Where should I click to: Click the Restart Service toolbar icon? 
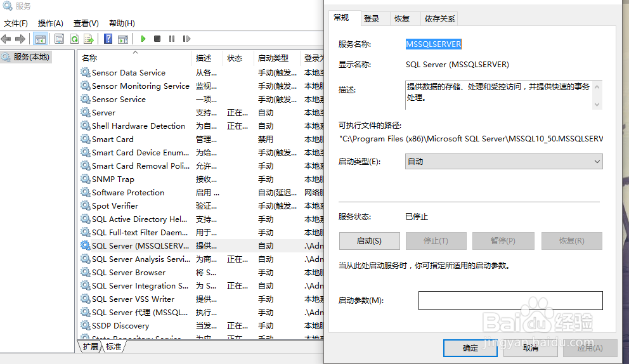186,39
